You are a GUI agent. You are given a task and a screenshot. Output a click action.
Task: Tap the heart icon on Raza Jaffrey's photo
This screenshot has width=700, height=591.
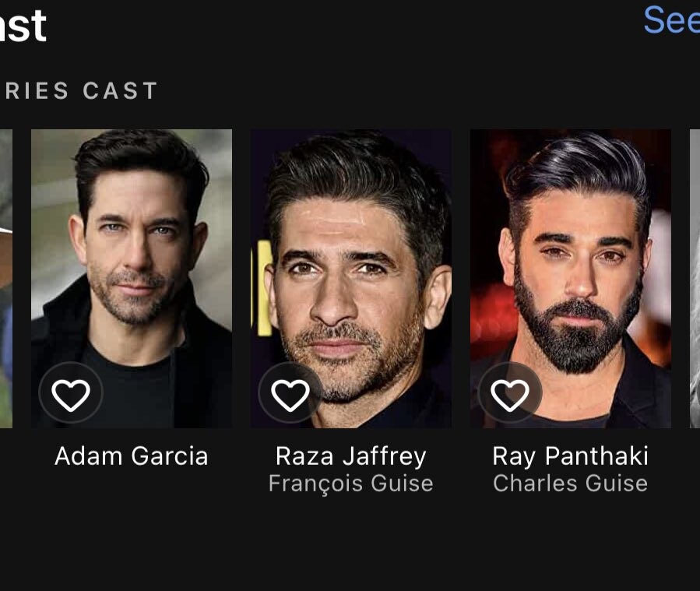point(290,393)
